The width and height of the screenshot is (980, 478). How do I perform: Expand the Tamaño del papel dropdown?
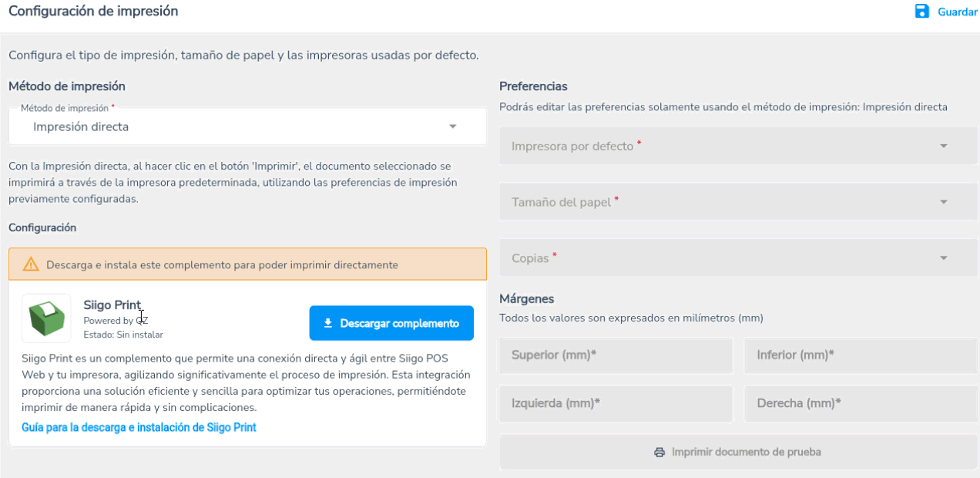(x=738, y=202)
